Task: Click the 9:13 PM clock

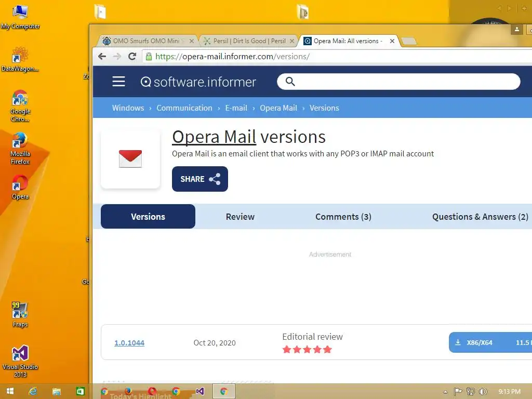Action: point(509,392)
